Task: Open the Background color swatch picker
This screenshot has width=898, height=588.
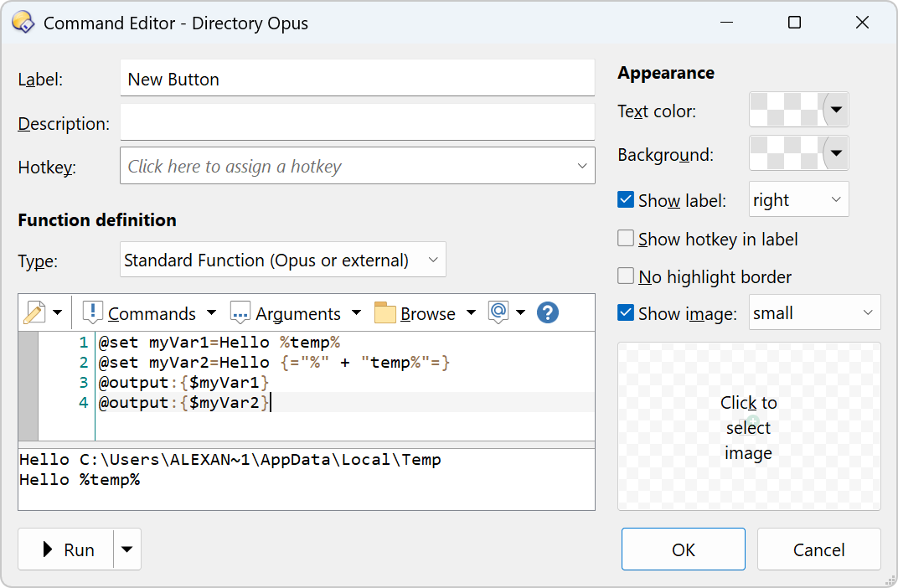Action: point(799,153)
